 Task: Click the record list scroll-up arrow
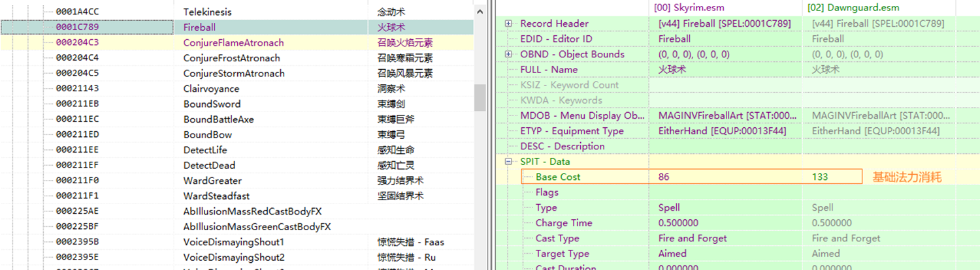tap(480, 11)
